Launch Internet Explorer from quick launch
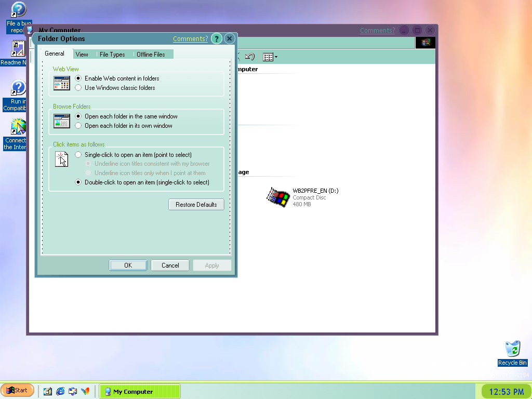The height and width of the screenshot is (399, 532). coord(60,391)
